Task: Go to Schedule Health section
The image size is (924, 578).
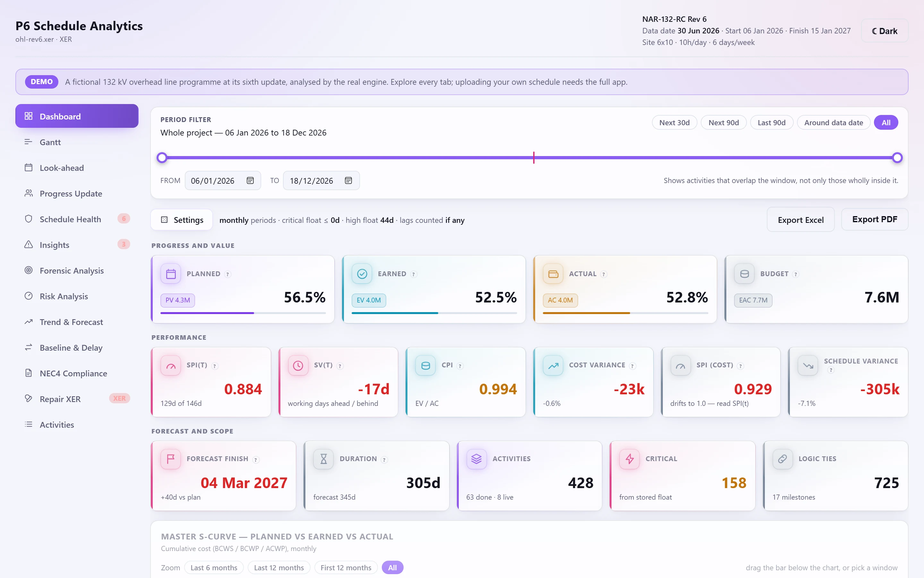Action: 77,219
